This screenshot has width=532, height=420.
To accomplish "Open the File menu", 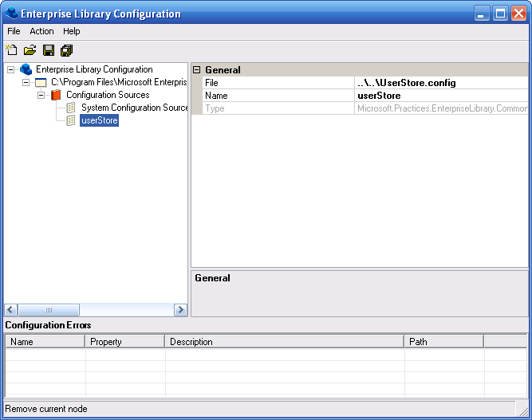I will (x=14, y=31).
